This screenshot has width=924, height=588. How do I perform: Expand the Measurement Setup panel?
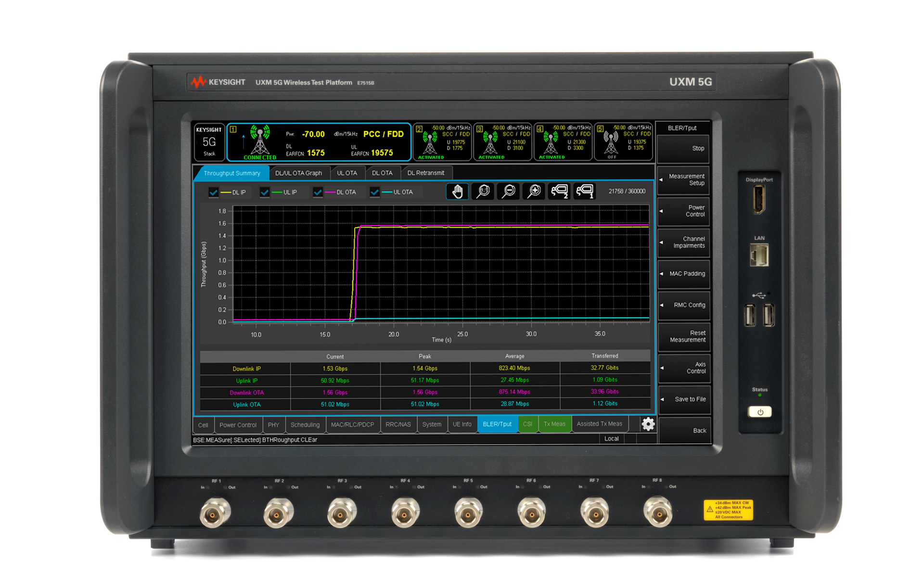(x=683, y=180)
